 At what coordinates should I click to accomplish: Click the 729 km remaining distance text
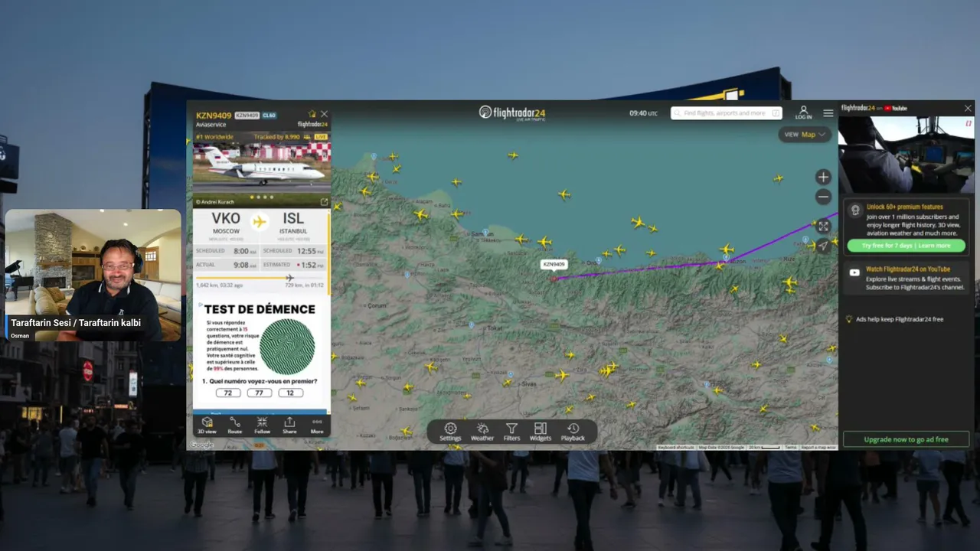[305, 285]
